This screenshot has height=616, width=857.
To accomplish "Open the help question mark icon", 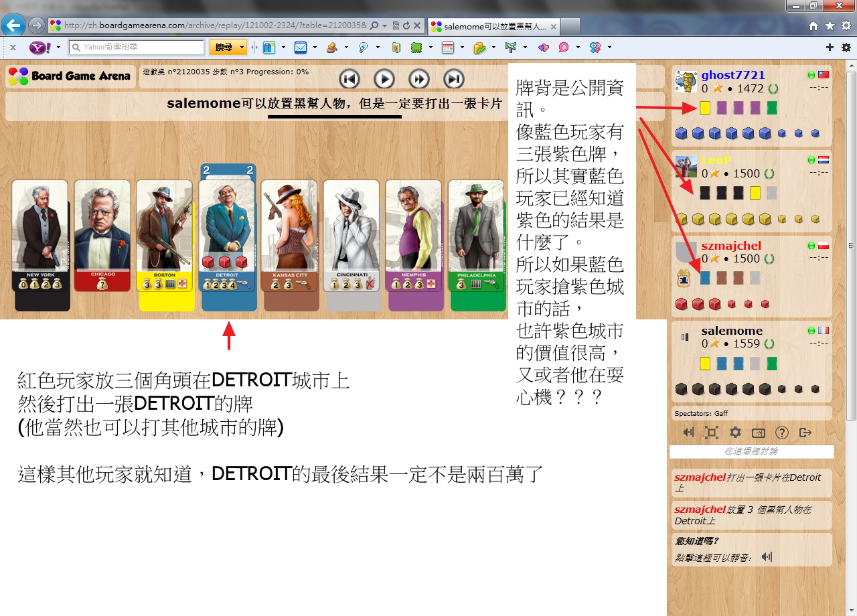I will point(781,433).
